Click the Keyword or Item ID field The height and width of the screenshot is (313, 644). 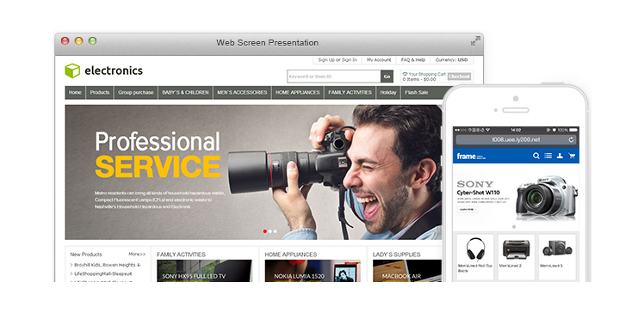point(334,77)
